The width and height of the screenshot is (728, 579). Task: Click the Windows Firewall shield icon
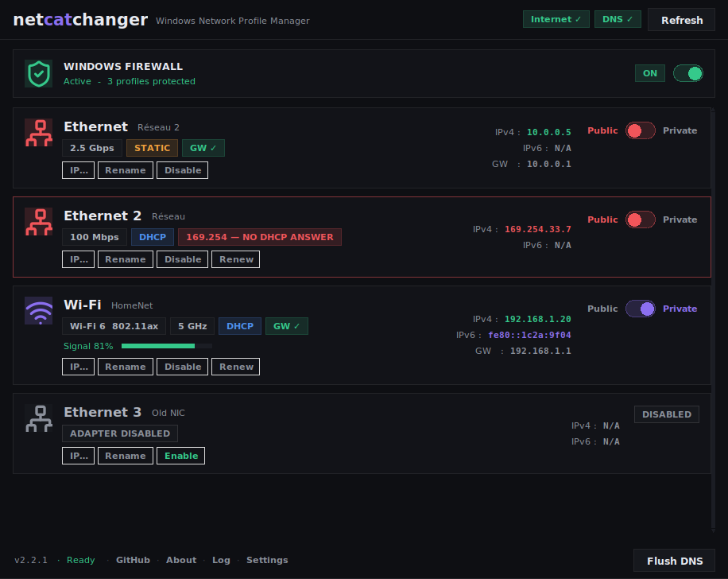(x=38, y=73)
